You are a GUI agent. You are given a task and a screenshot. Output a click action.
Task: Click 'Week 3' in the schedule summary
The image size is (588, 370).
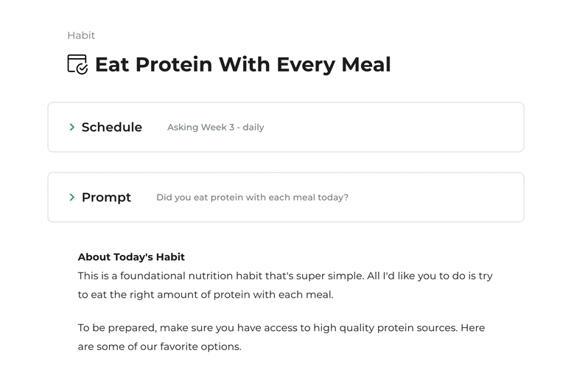pos(217,128)
